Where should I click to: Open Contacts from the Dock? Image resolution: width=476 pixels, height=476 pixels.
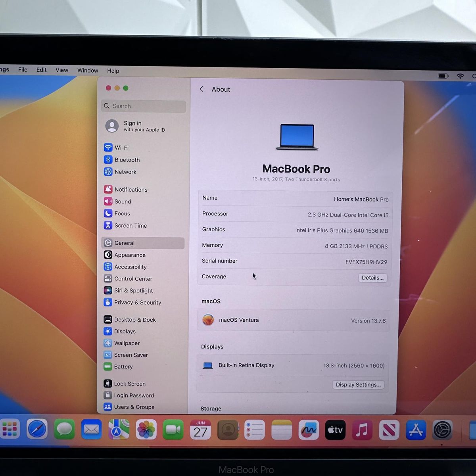click(228, 430)
